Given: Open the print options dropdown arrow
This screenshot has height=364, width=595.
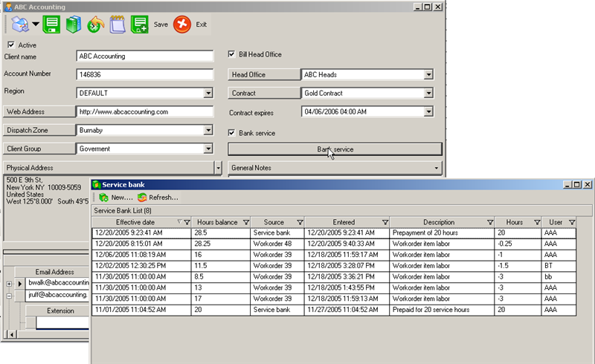Looking at the screenshot, I should (x=35, y=24).
